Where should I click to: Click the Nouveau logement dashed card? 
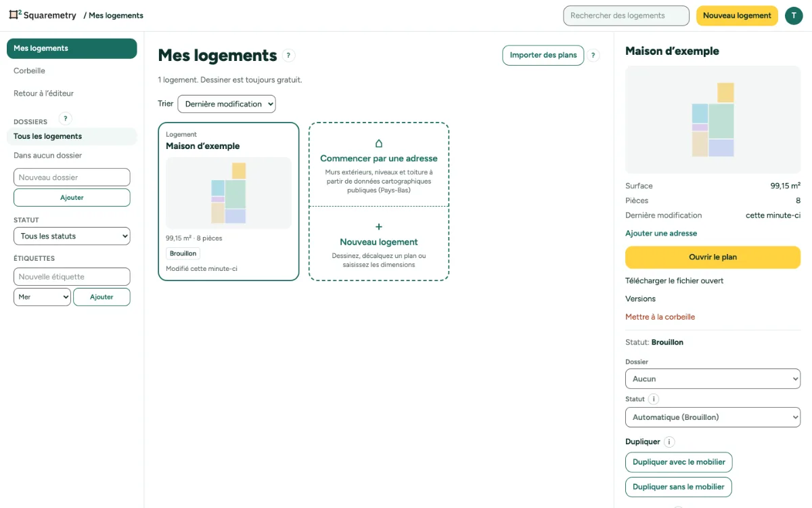pyautogui.click(x=379, y=243)
